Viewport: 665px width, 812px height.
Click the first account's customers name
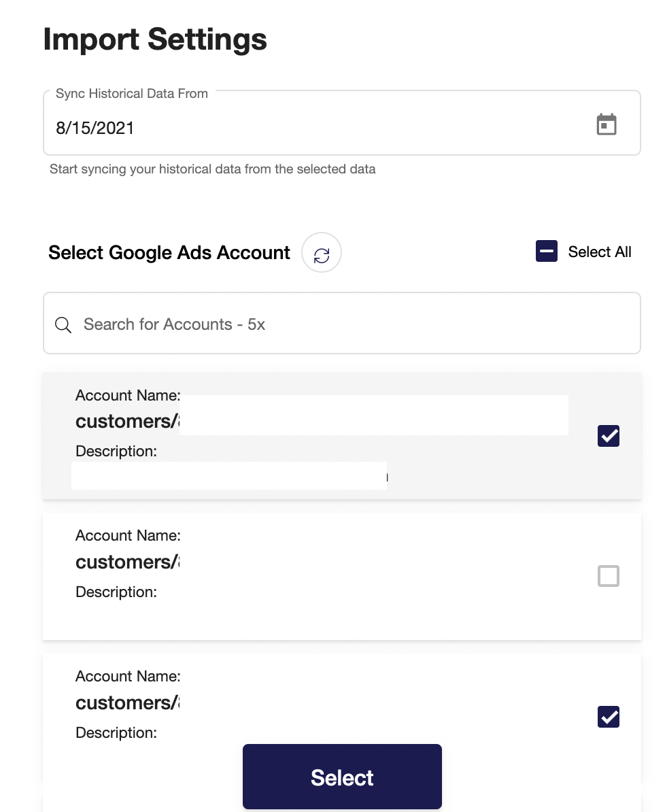click(x=127, y=422)
